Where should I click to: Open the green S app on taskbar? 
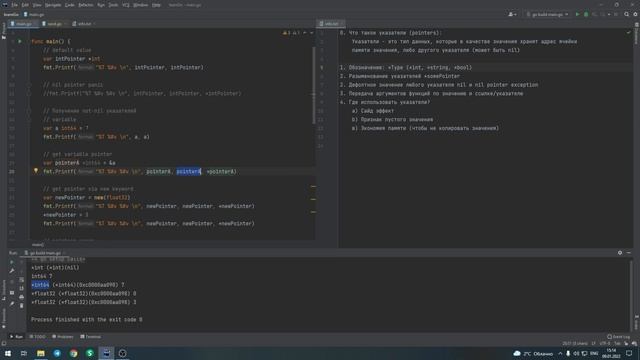click(x=90, y=353)
